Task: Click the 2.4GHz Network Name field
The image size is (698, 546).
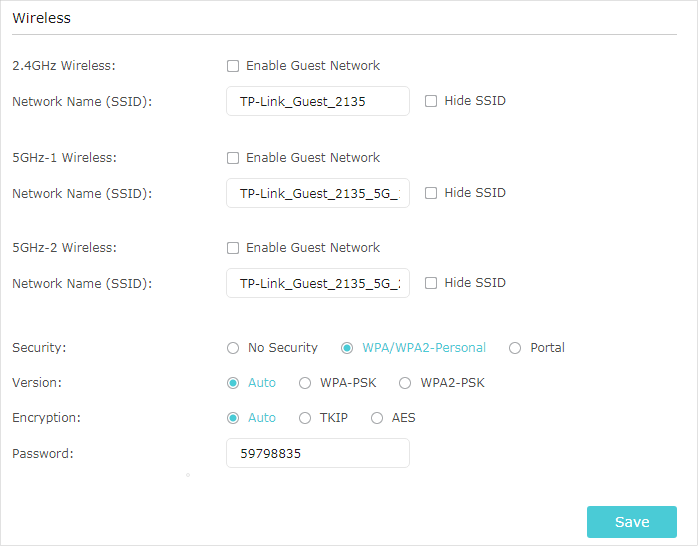Action: point(318,101)
